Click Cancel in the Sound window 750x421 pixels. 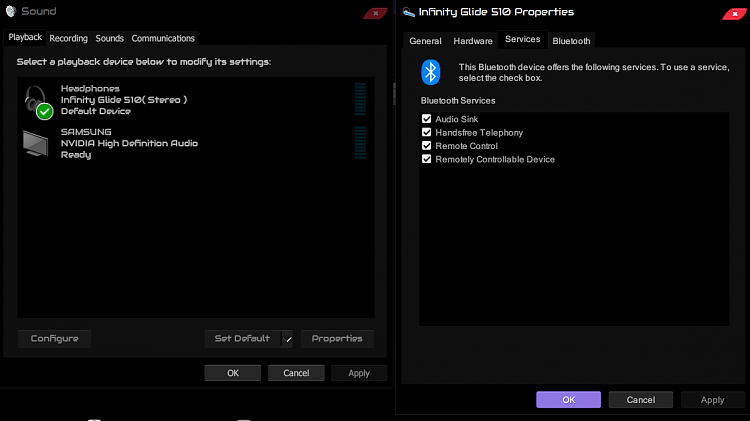click(296, 373)
